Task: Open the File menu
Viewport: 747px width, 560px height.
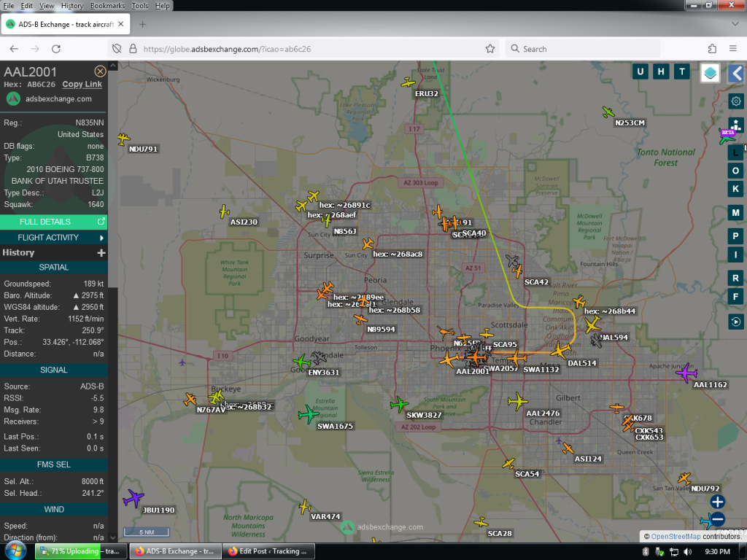Action: tap(9, 6)
